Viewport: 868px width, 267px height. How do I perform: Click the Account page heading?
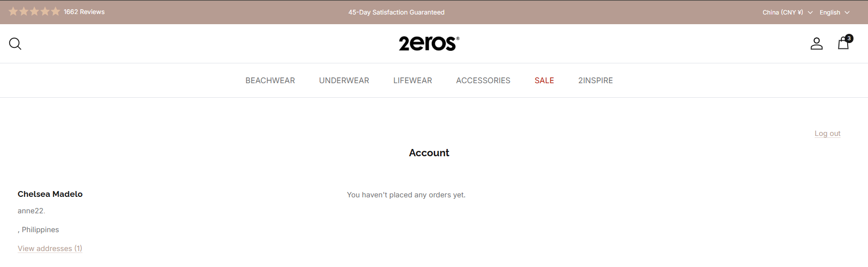click(x=429, y=153)
